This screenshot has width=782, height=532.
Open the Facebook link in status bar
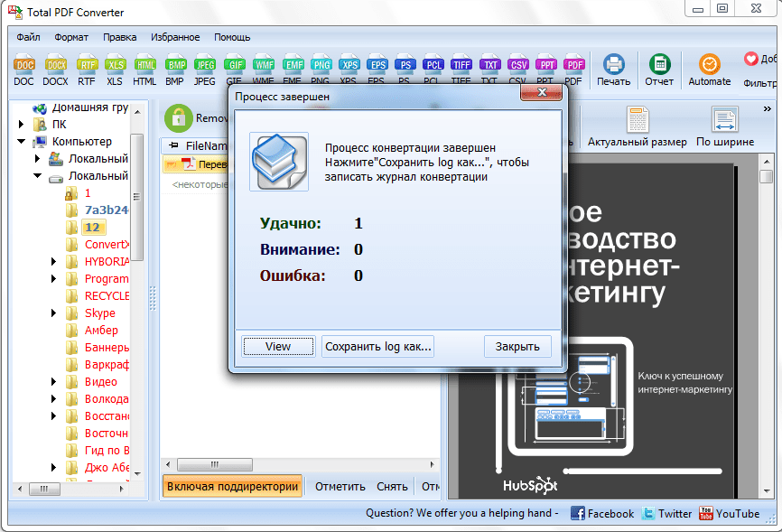click(x=602, y=513)
